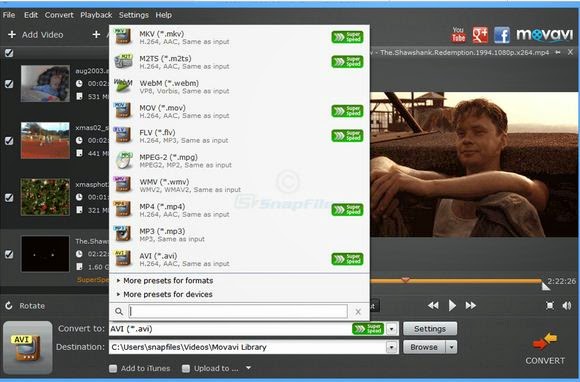Click the rewind playback button
580x382 pixels.
click(x=433, y=305)
